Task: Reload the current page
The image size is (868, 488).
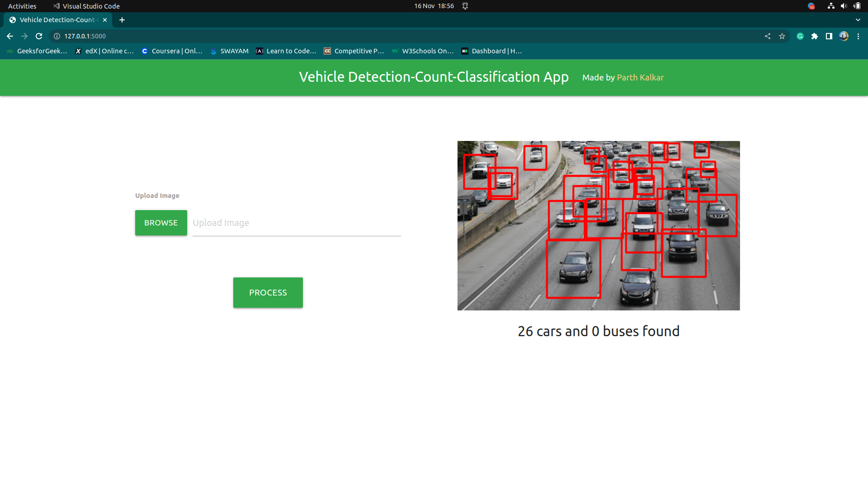Action: coord(39,36)
